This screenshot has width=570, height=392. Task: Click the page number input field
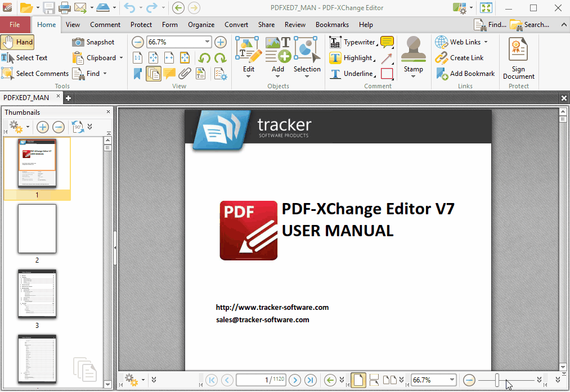[x=261, y=380]
